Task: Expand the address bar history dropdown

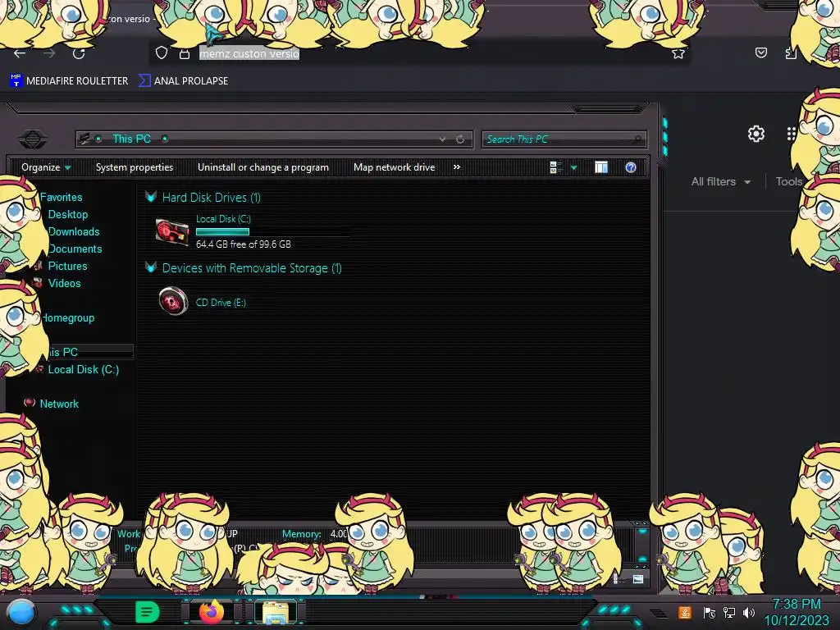Action: [x=442, y=139]
